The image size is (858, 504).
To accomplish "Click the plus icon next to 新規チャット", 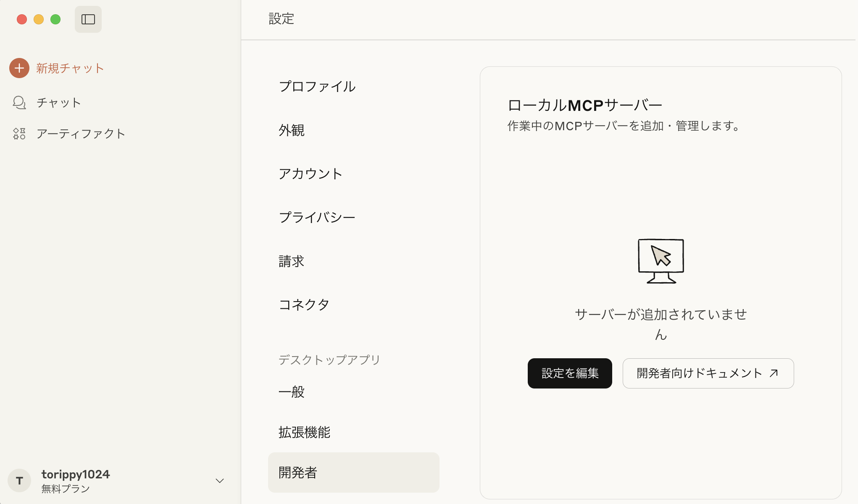I will pyautogui.click(x=19, y=68).
